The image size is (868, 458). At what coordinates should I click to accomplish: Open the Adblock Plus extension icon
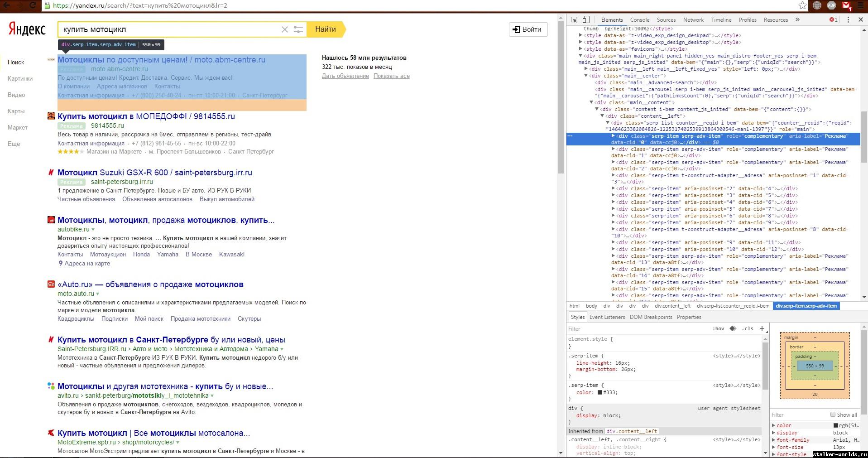tap(831, 5)
